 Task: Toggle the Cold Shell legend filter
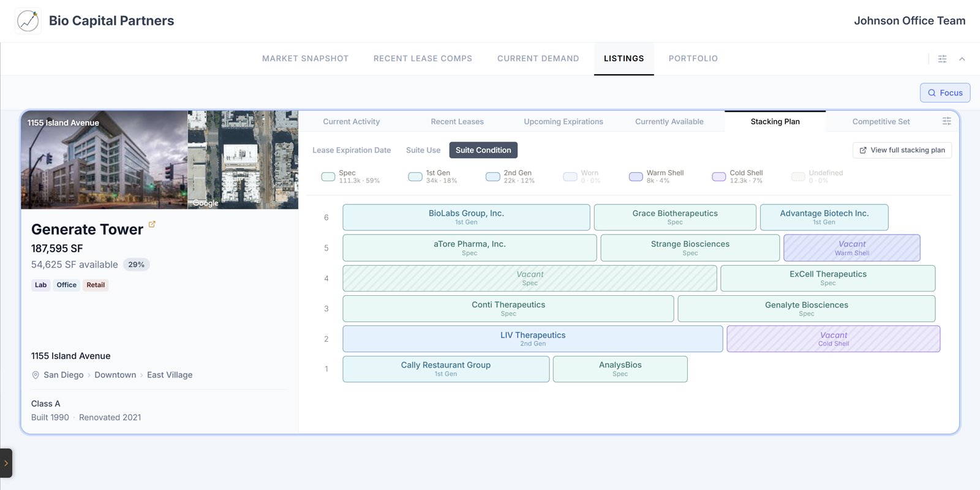(x=737, y=176)
